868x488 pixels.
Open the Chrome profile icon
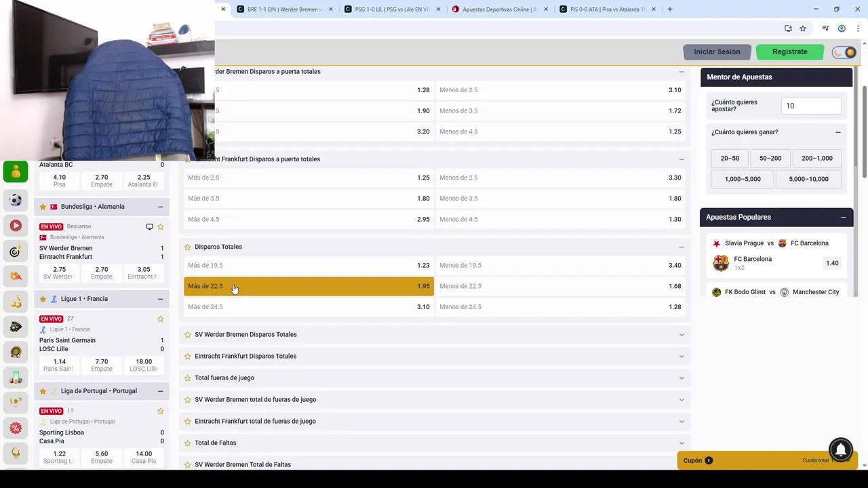point(842,28)
